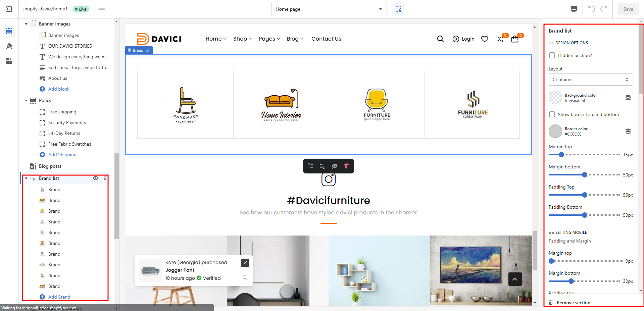Viewport: 644px width, 311px height.
Task: Switch to desktop preview icon
Action: (x=574, y=9)
